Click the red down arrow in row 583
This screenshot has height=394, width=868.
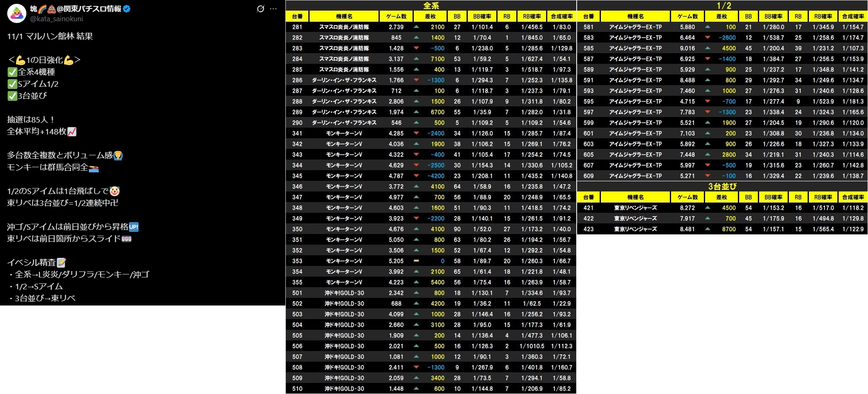click(708, 37)
